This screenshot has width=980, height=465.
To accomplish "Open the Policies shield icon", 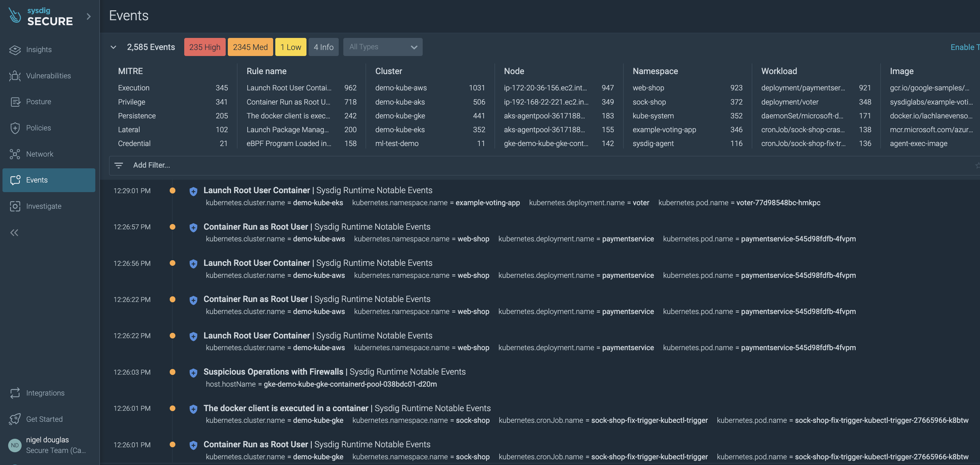I will pos(15,128).
